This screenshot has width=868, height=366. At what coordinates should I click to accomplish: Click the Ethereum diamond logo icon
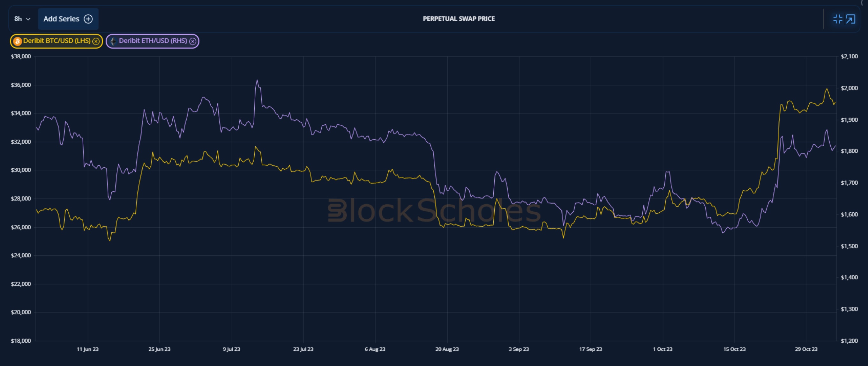(x=113, y=41)
